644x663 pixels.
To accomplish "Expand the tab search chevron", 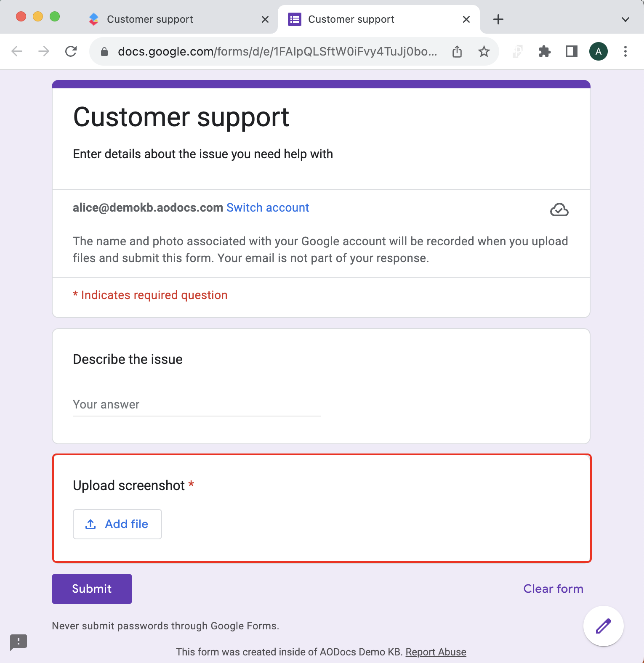I will coord(625,19).
